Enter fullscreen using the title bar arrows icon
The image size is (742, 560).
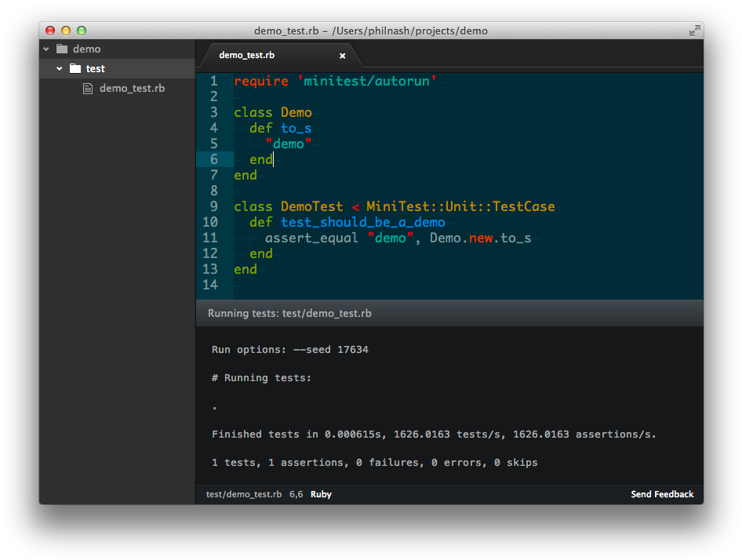point(694,31)
